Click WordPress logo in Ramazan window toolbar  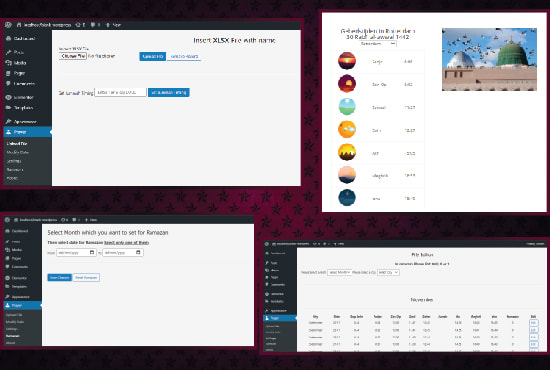pyautogui.click(x=7, y=220)
